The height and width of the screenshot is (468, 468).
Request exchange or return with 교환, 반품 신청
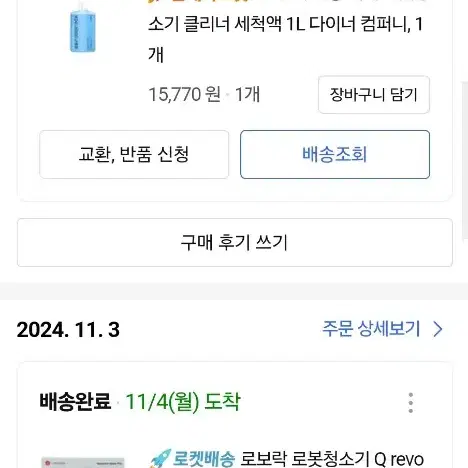pyautogui.click(x=134, y=154)
